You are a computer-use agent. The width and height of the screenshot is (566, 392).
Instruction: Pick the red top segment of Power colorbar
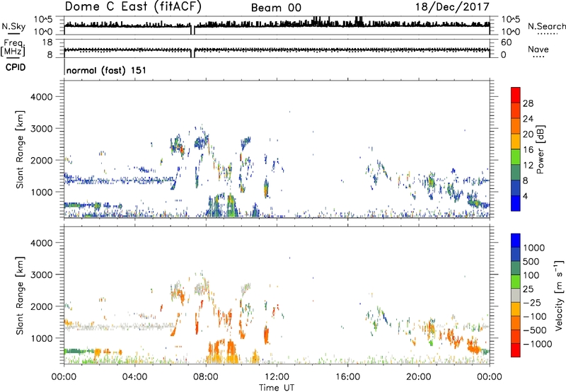point(516,95)
